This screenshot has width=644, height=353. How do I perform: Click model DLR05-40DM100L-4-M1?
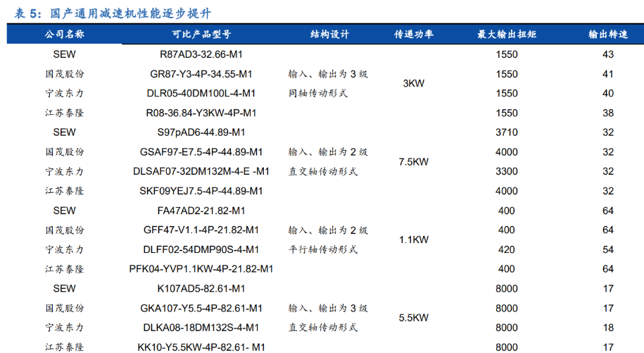[x=201, y=93]
